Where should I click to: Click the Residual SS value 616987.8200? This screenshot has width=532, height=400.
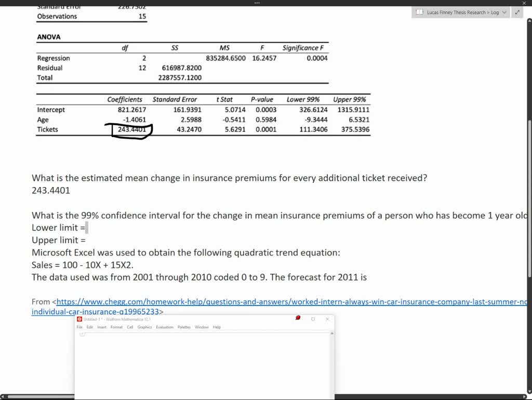[x=182, y=68]
